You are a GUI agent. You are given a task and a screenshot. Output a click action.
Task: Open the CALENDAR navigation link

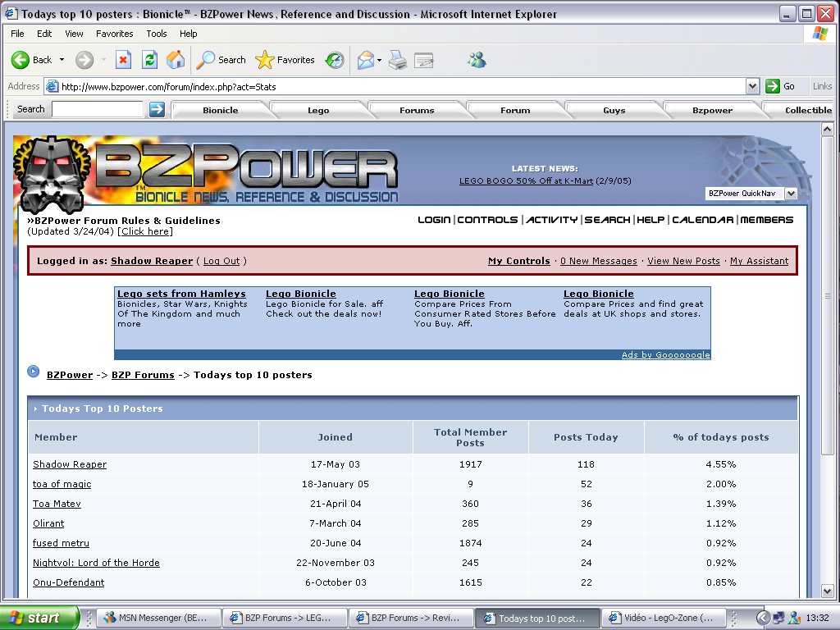point(703,220)
